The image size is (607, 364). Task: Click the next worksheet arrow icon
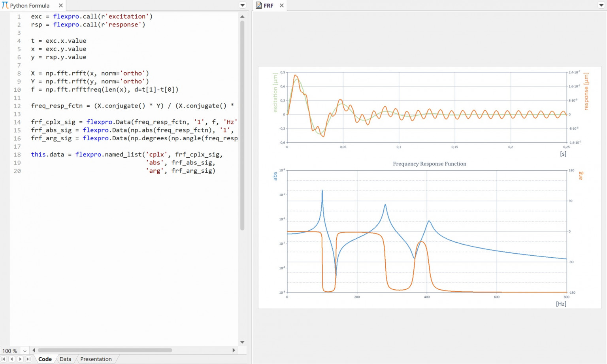click(x=20, y=359)
